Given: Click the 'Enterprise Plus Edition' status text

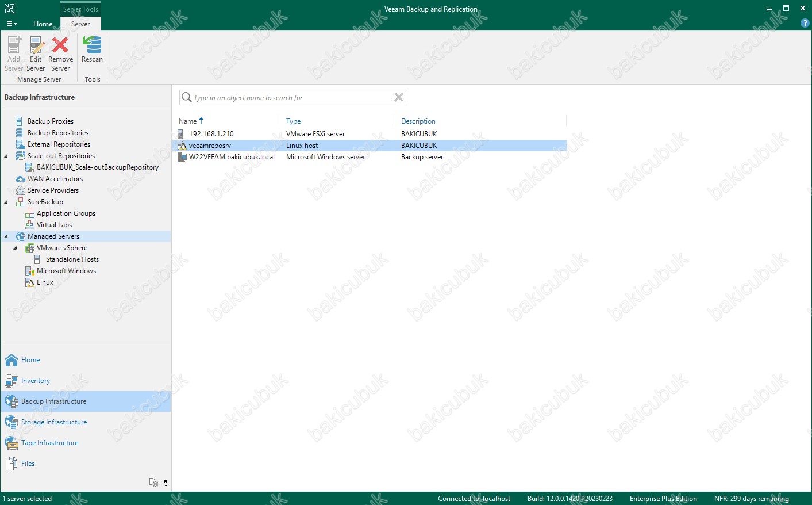Looking at the screenshot, I should click(x=663, y=499).
